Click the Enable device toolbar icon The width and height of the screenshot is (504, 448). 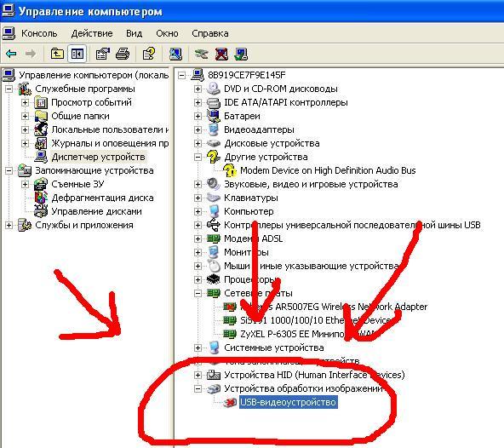pyautogui.click(x=241, y=54)
